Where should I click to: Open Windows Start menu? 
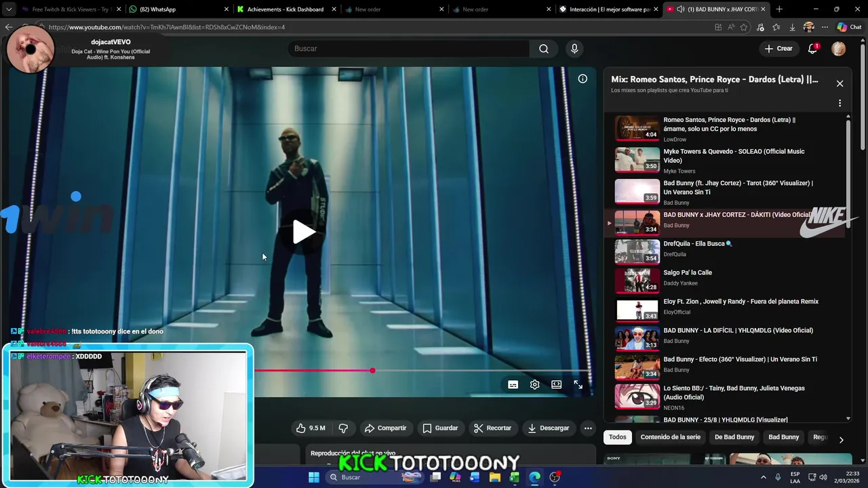314,477
